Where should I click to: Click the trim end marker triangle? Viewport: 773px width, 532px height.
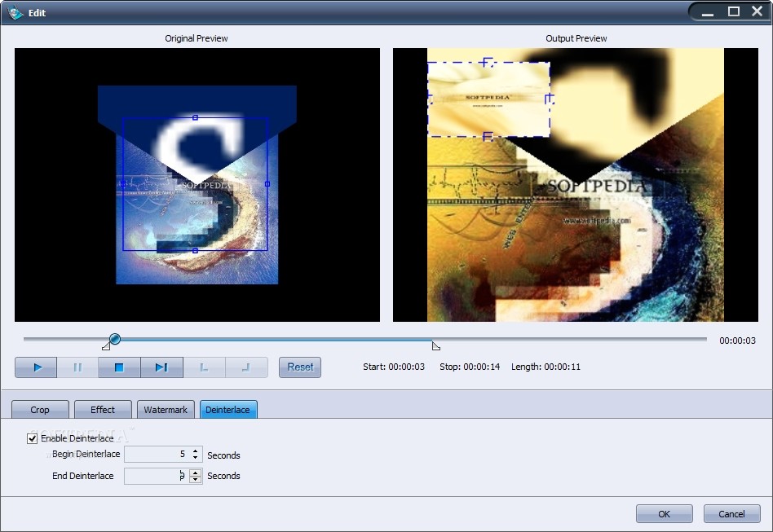(435, 345)
